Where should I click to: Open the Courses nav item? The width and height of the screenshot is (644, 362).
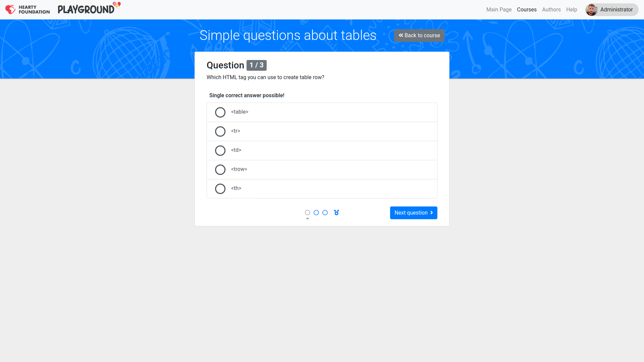point(527,10)
